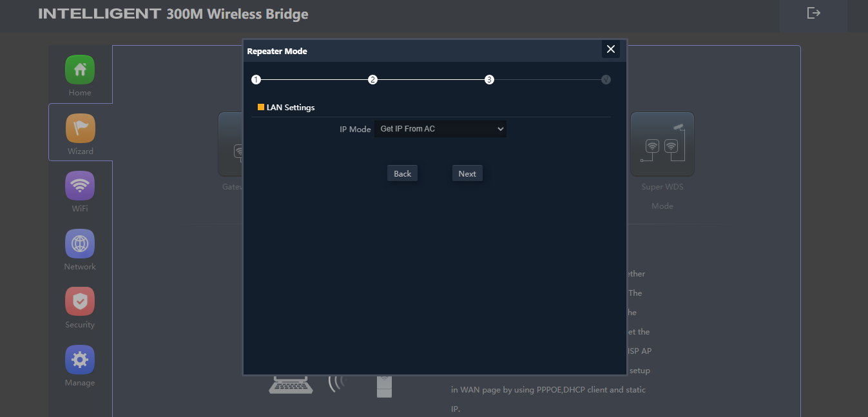The width and height of the screenshot is (868, 417).
Task: Click the partially hidden Gateway mode icon
Action: (230, 144)
